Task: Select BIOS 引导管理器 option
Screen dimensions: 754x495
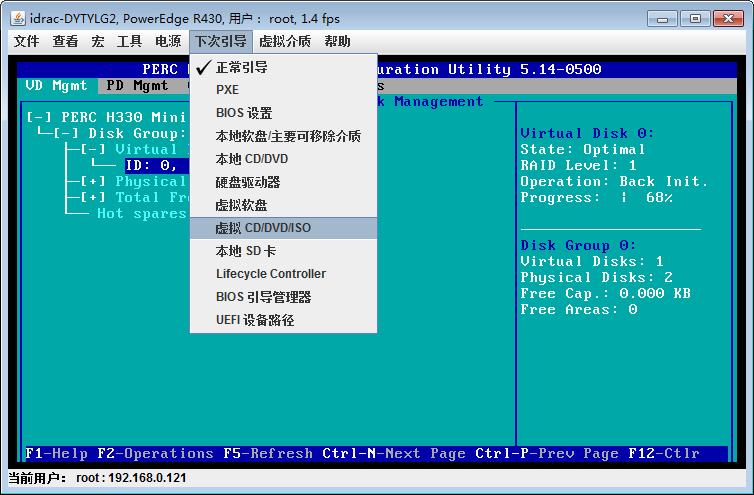Action: pos(283,297)
